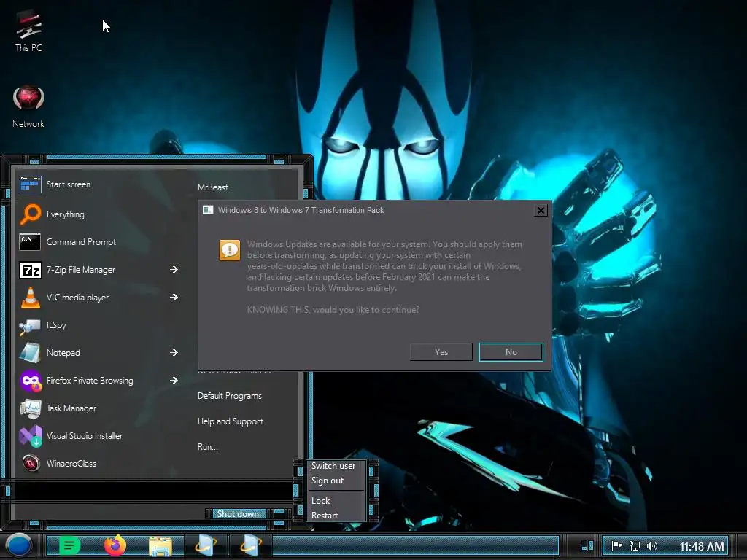Open ILSpy from its icon

[29, 326]
